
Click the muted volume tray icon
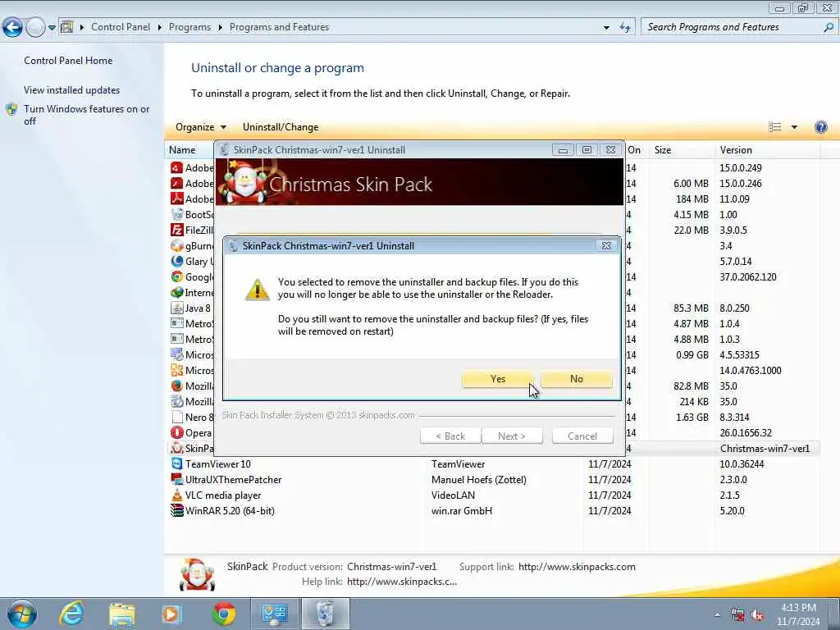point(757,615)
